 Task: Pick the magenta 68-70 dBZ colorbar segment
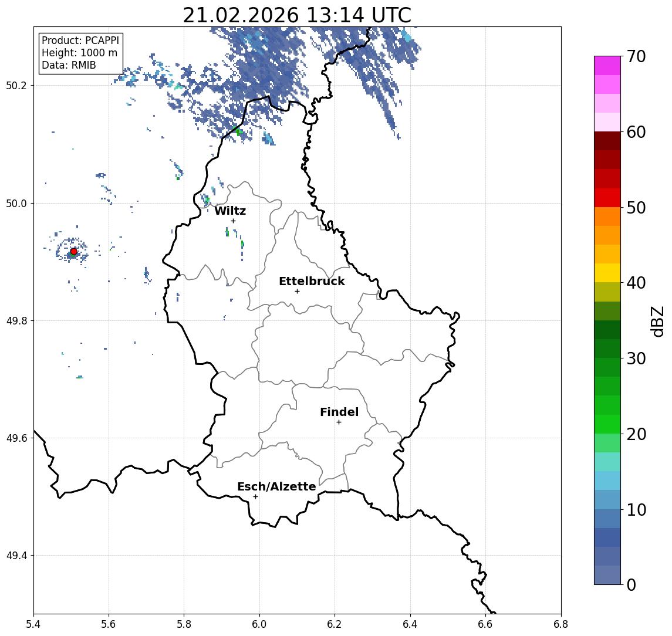point(607,66)
